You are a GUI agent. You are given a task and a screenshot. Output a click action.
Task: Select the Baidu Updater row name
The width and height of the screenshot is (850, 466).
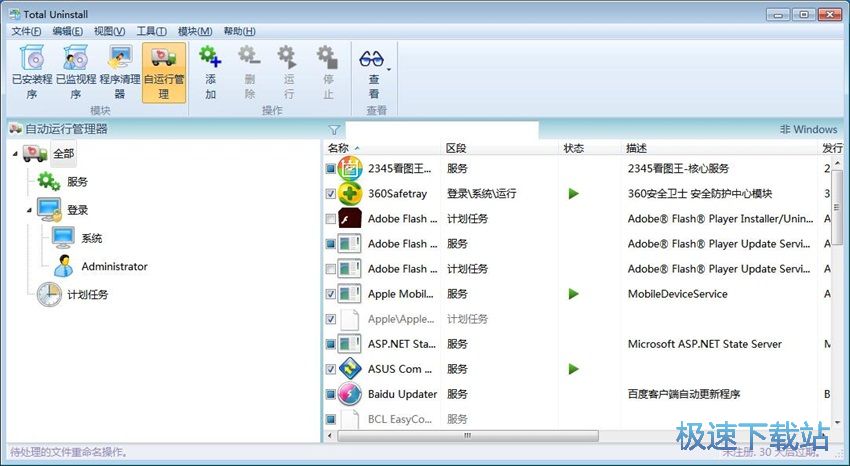point(402,394)
